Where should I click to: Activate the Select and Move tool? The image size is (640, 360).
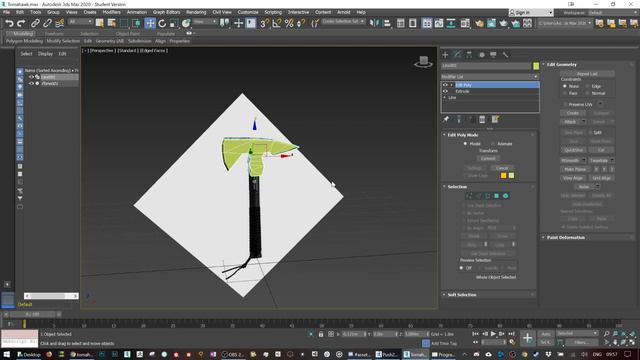tap(150, 23)
